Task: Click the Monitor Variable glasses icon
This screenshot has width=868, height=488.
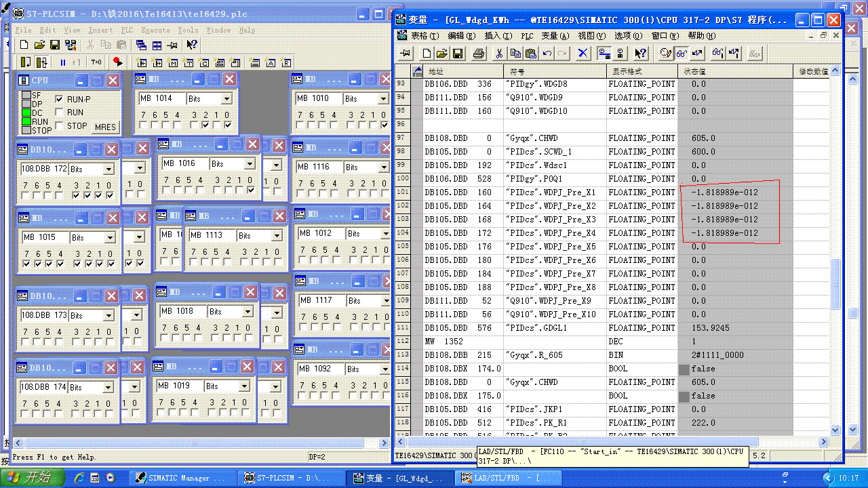Action: click(681, 53)
